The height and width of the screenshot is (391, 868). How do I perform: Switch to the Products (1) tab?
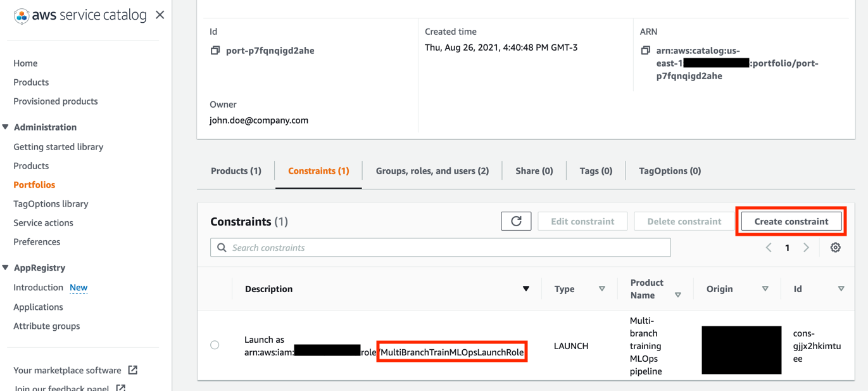tap(236, 171)
